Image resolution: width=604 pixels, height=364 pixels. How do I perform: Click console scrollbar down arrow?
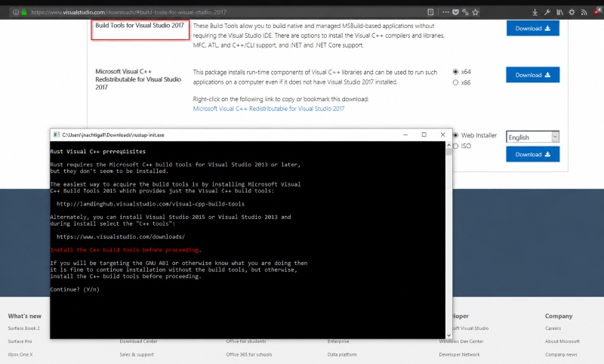[x=448, y=335]
